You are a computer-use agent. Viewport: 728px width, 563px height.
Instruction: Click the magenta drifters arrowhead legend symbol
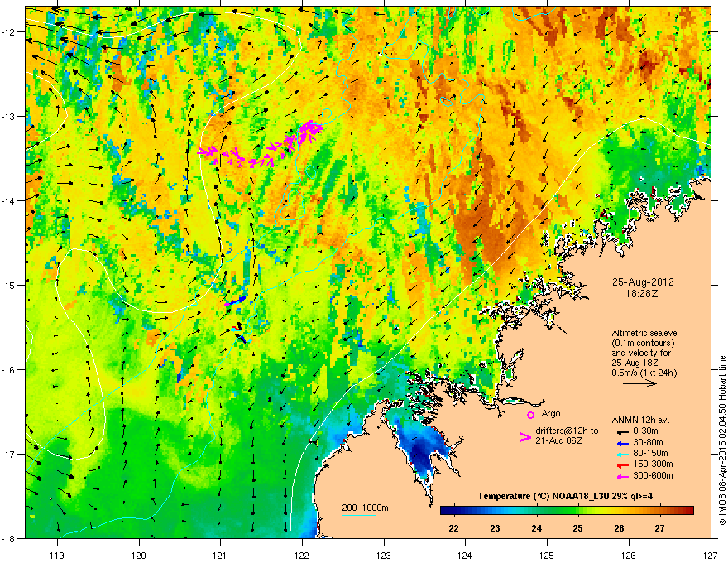(525, 437)
